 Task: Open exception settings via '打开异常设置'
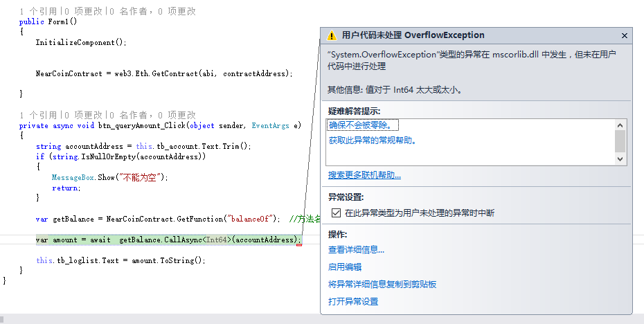(x=353, y=302)
